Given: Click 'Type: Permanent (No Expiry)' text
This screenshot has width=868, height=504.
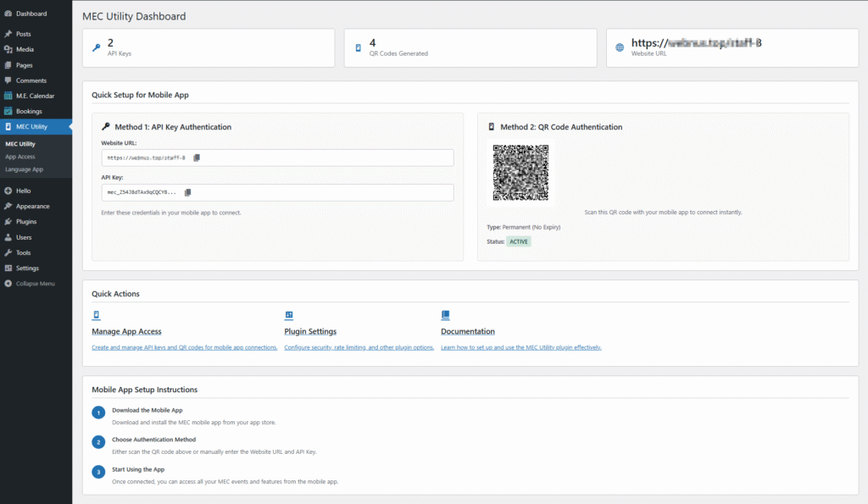Looking at the screenshot, I should 524,227.
